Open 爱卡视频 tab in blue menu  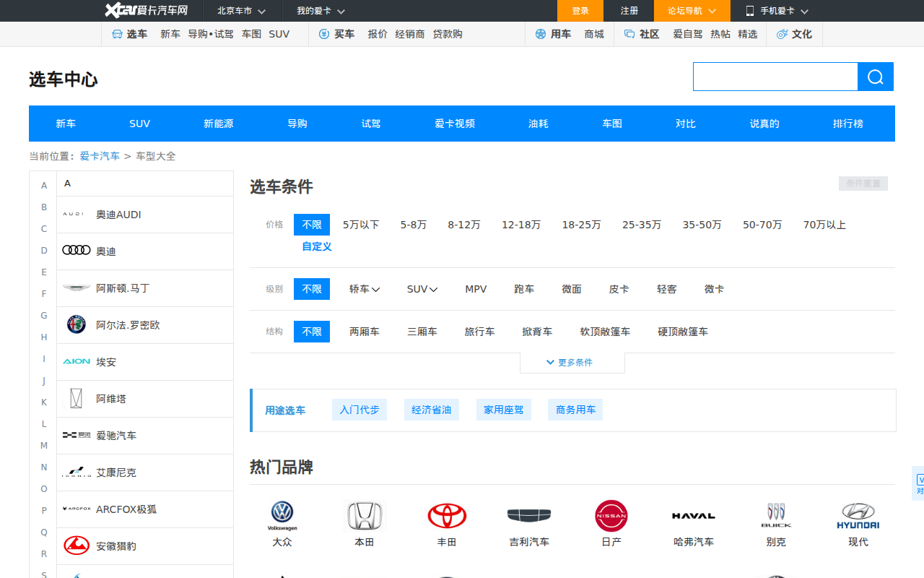(x=455, y=124)
